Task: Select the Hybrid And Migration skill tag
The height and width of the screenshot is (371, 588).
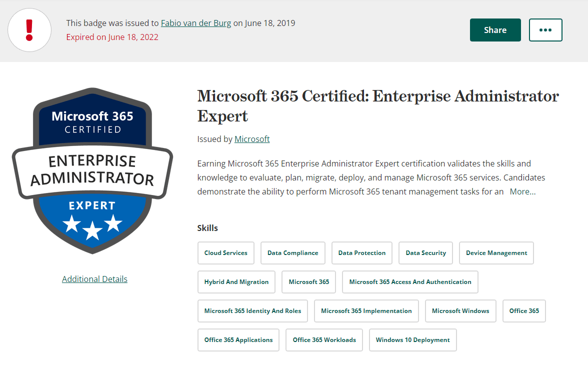Action: click(236, 281)
